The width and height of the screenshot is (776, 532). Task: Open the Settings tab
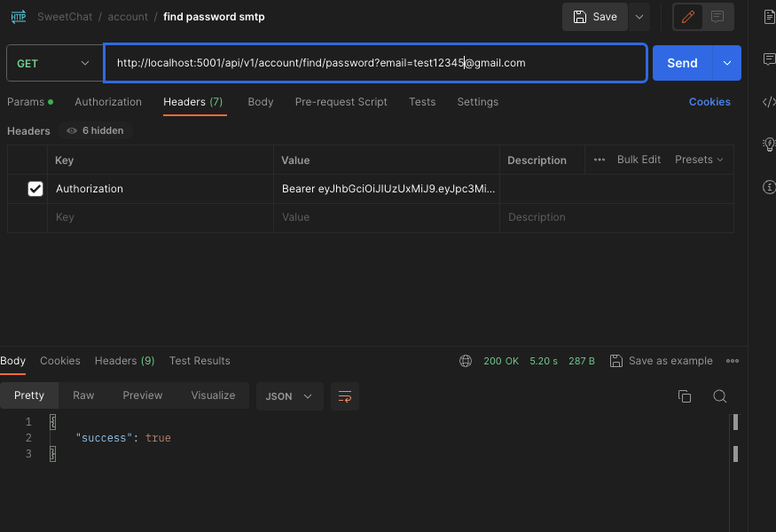[x=478, y=102]
